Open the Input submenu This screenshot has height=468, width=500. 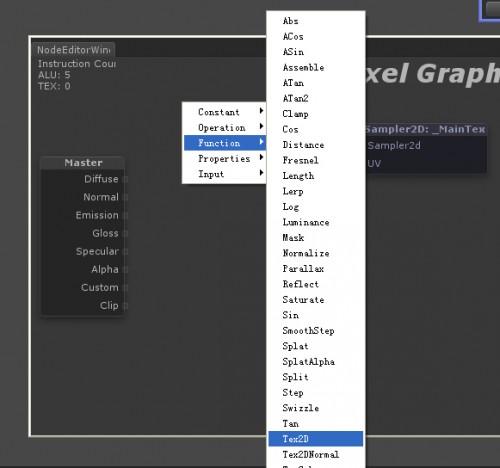(x=224, y=174)
